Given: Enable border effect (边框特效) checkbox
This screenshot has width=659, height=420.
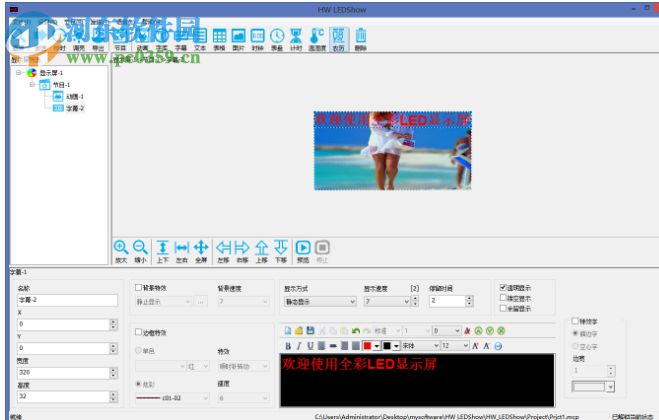Looking at the screenshot, I should click(138, 332).
